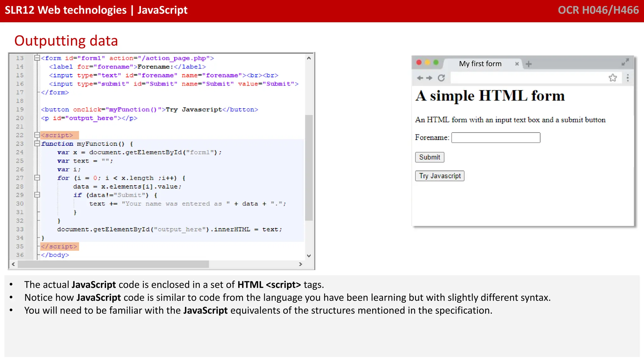Click the editor horizontal scroll right arrow
The height and width of the screenshot is (362, 644).
[300, 264]
